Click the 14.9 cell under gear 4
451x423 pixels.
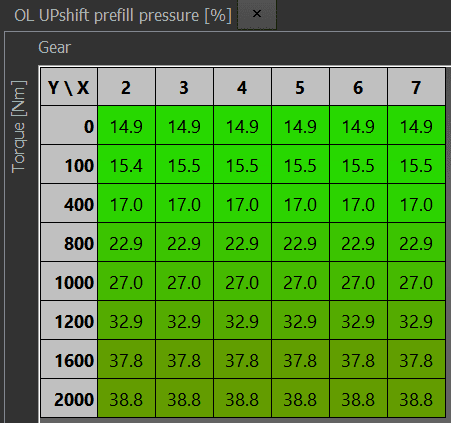tap(242, 125)
